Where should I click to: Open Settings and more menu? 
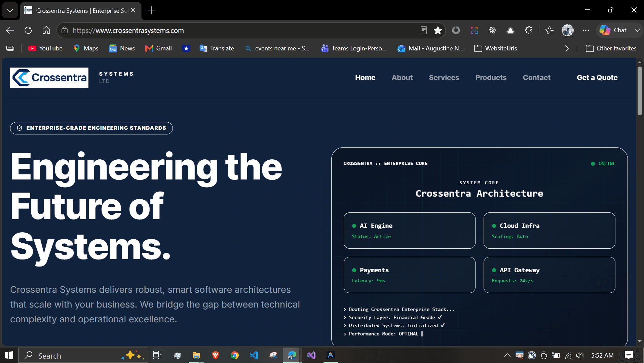(586, 30)
